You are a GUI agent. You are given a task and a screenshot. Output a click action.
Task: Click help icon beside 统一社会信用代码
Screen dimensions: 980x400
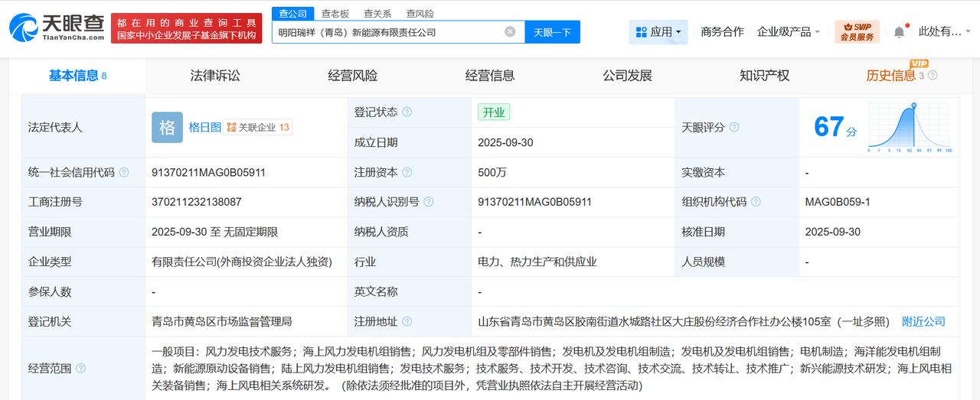click(x=124, y=173)
